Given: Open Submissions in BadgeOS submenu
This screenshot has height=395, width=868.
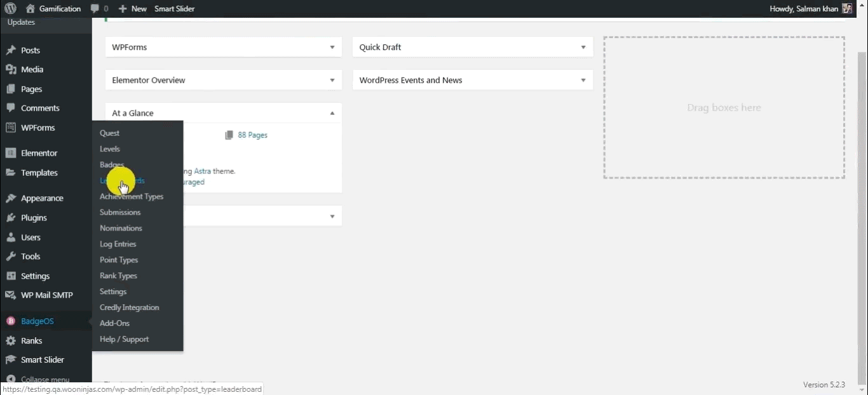Looking at the screenshot, I should pyautogui.click(x=120, y=212).
